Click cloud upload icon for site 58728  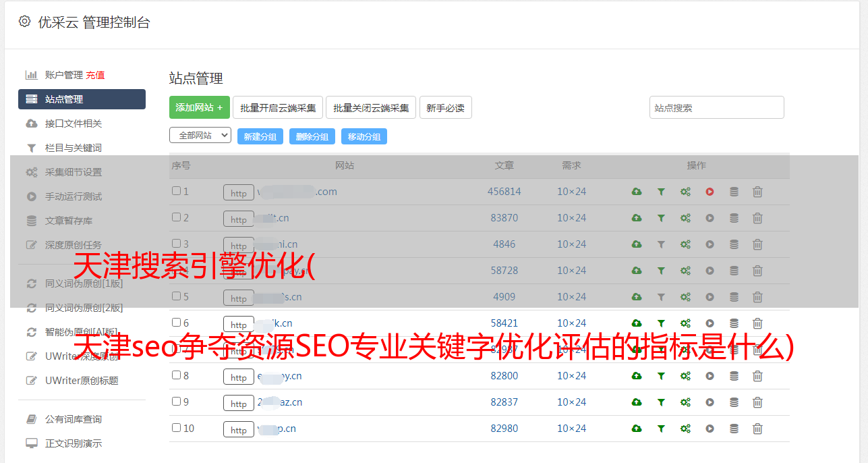click(637, 271)
